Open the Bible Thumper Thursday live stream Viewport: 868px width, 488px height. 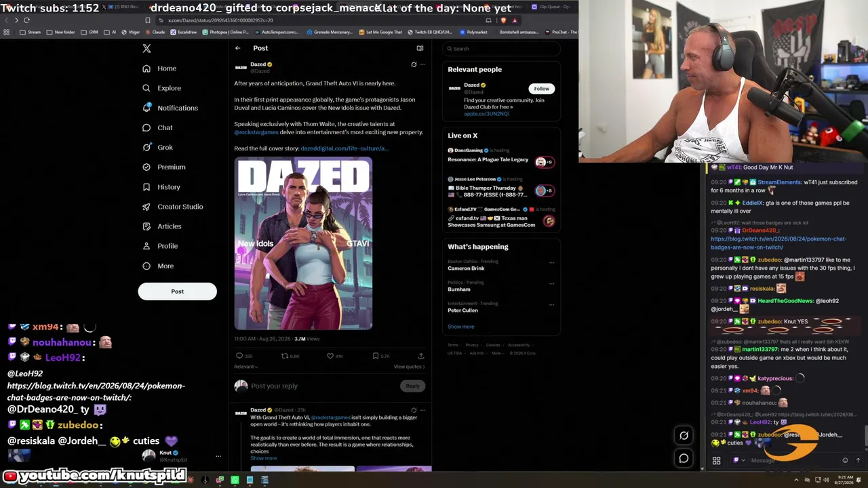click(500, 188)
